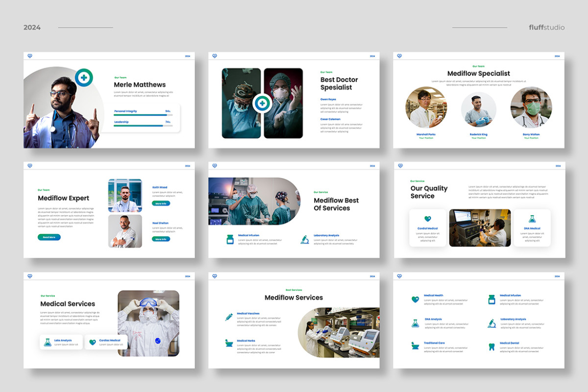Image resolution: width=588 pixels, height=392 pixels.
Task: Click More Info under Noel Shelton
Action: click(x=162, y=239)
